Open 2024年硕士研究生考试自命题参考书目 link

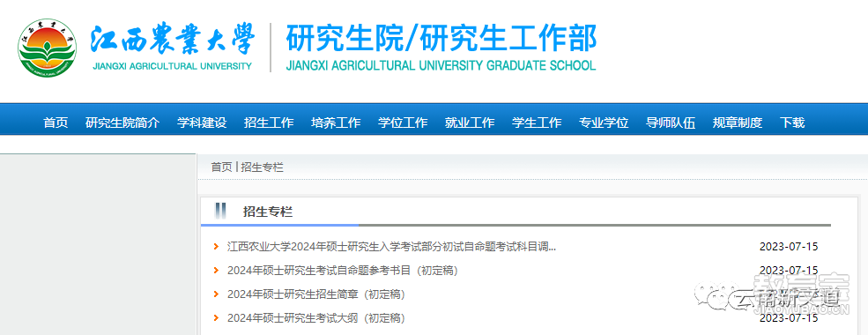coord(342,271)
